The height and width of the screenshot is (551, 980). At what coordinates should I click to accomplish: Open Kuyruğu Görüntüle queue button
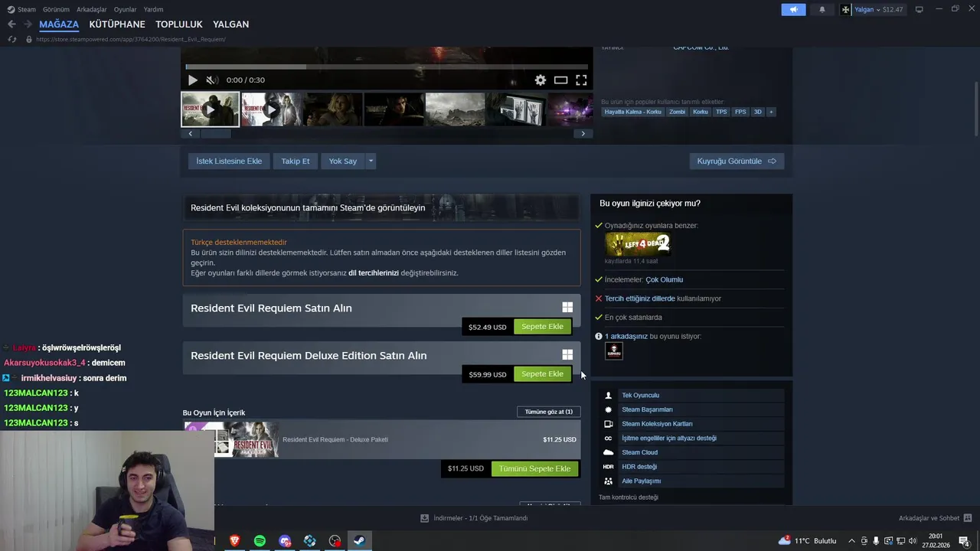[737, 161]
